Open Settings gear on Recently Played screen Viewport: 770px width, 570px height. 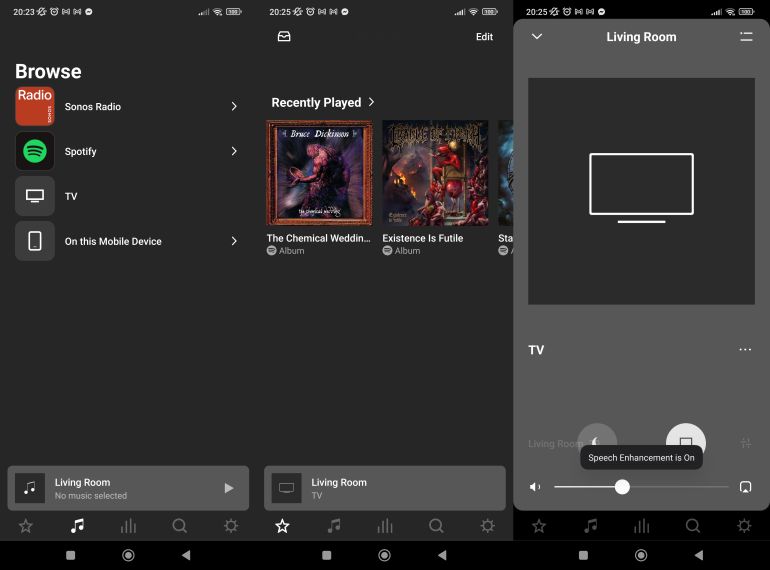(x=488, y=526)
